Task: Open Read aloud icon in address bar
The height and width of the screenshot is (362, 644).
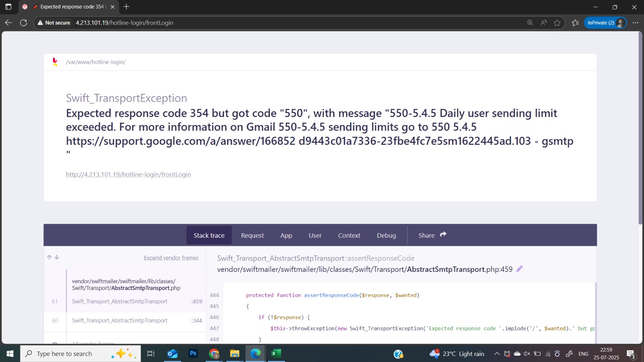Action: pos(544,23)
